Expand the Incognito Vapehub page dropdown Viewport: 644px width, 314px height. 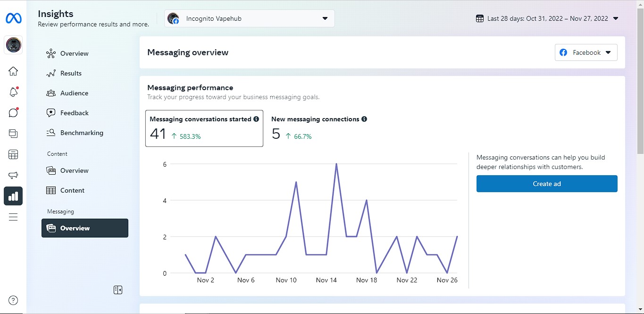click(249, 19)
